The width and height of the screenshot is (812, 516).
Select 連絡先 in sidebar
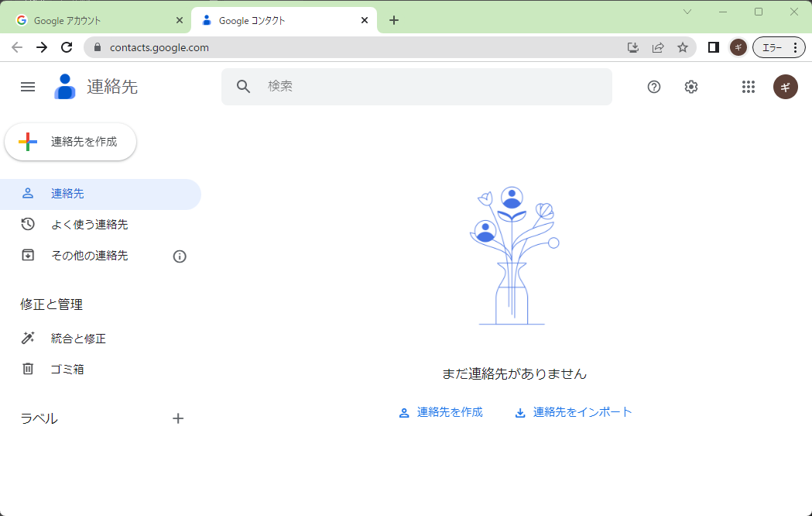[101, 194]
